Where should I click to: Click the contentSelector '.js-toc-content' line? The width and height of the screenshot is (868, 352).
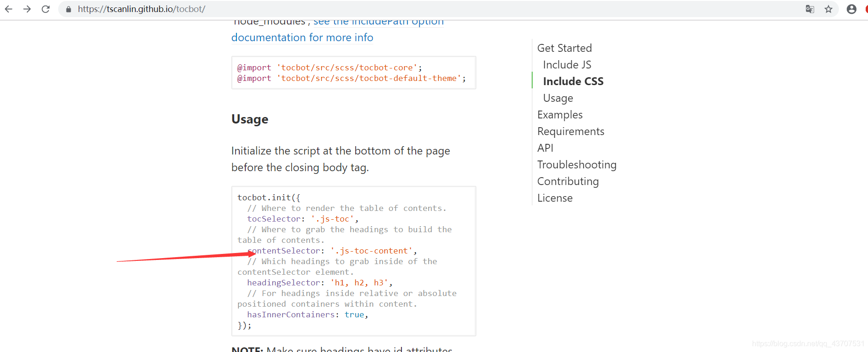pos(332,251)
